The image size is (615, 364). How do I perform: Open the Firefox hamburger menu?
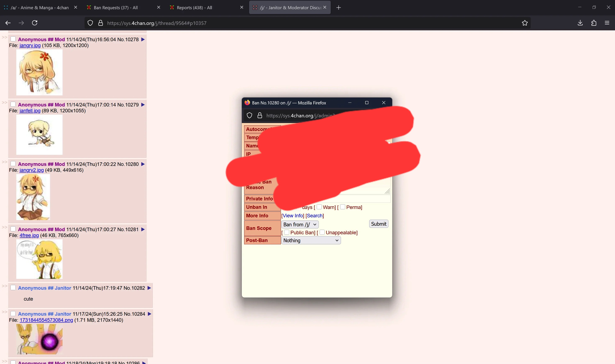pos(607,23)
